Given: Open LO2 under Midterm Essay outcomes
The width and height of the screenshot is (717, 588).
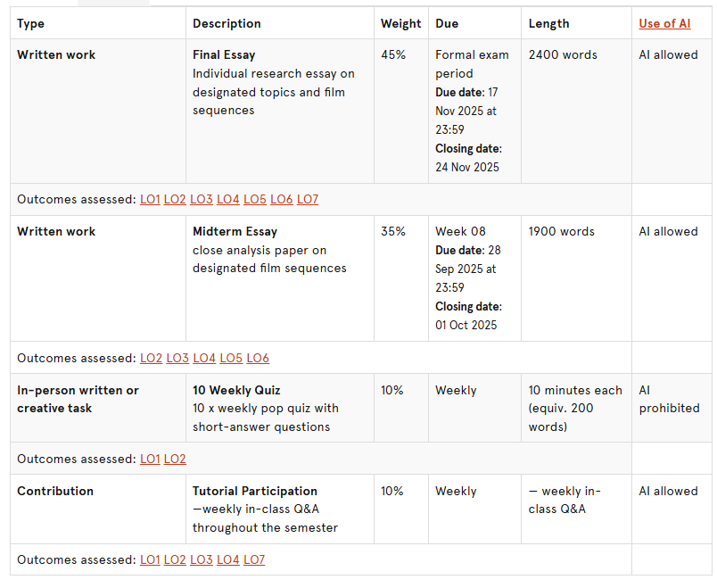Looking at the screenshot, I should [x=151, y=358].
